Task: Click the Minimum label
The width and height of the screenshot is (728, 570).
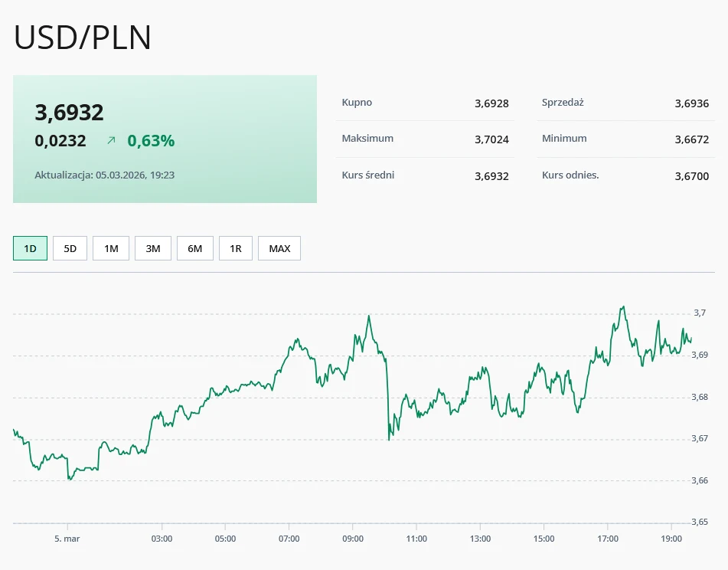Action: tap(564, 139)
